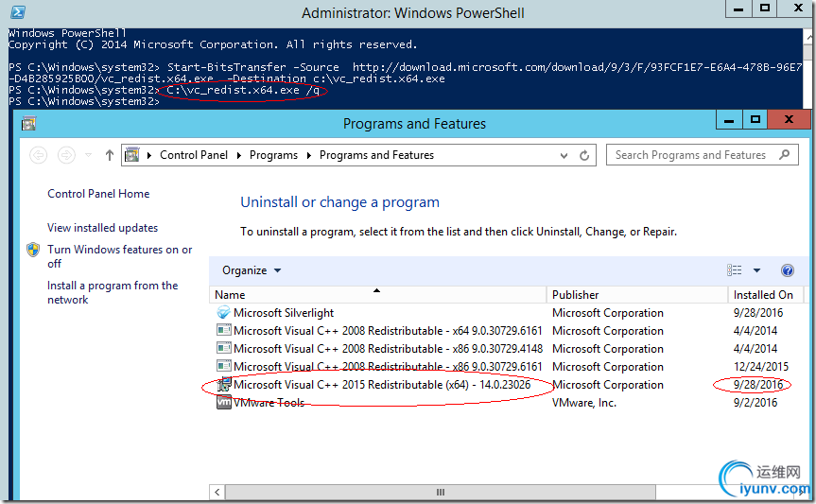Click the Programs and Features title bar icon

(x=28, y=124)
